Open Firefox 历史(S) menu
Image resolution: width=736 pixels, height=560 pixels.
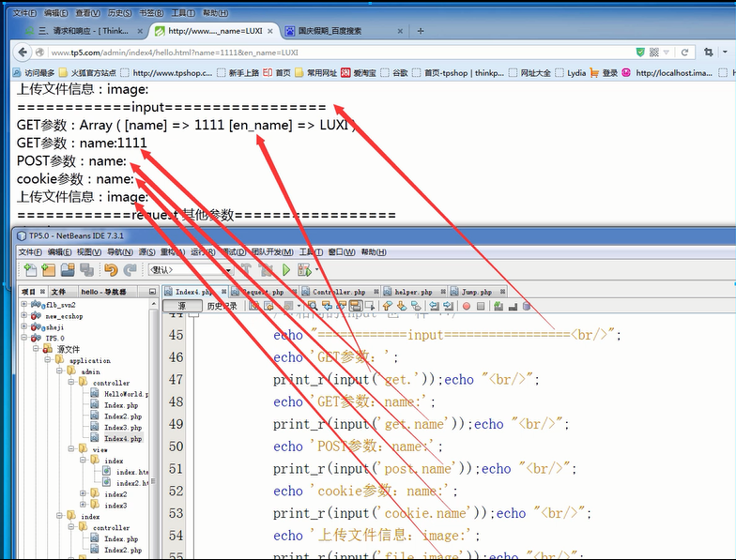pos(120,13)
